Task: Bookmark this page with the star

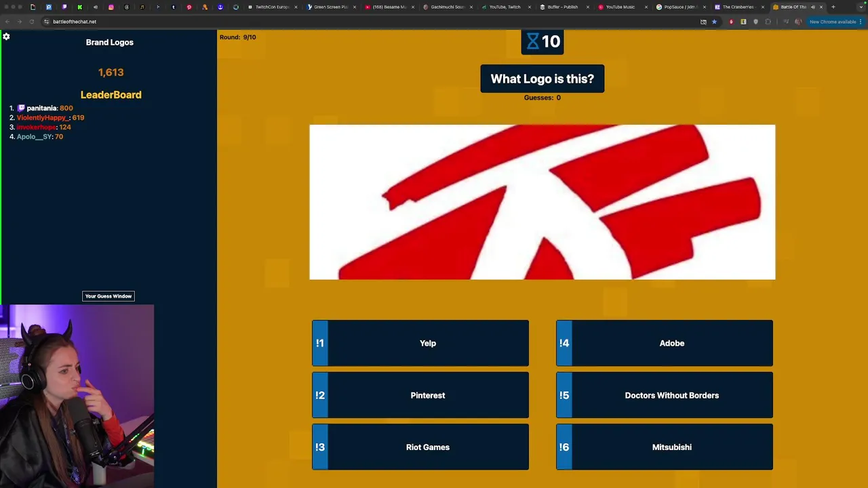Action: point(714,22)
